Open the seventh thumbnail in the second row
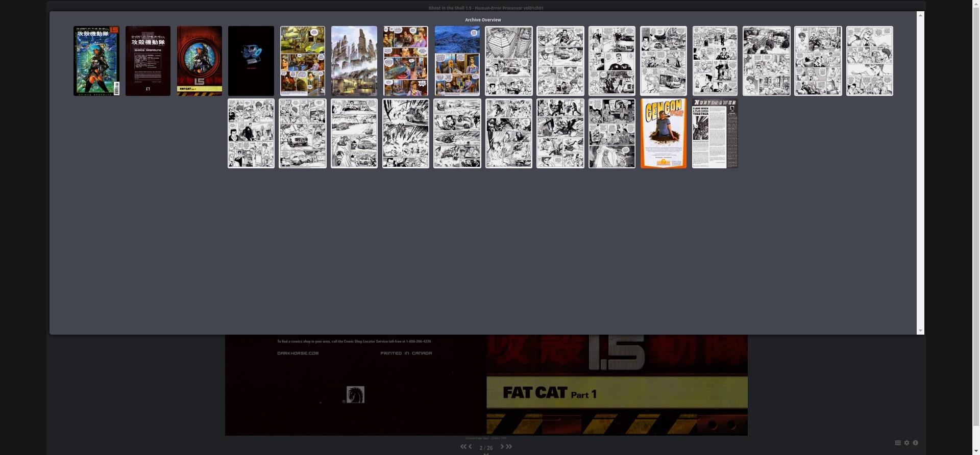This screenshot has height=455, width=980. pyautogui.click(x=560, y=133)
